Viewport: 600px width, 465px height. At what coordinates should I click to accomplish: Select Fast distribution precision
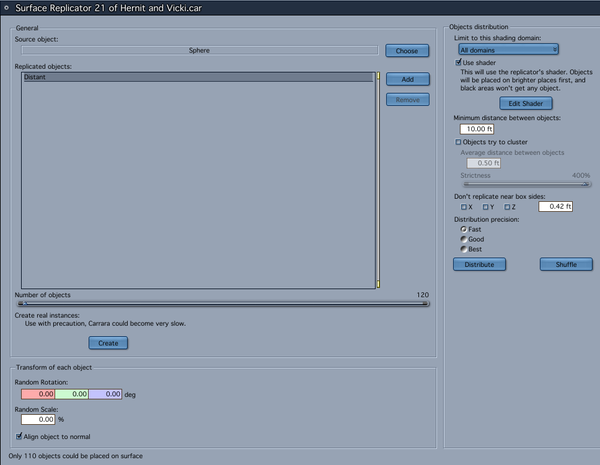pyautogui.click(x=464, y=229)
